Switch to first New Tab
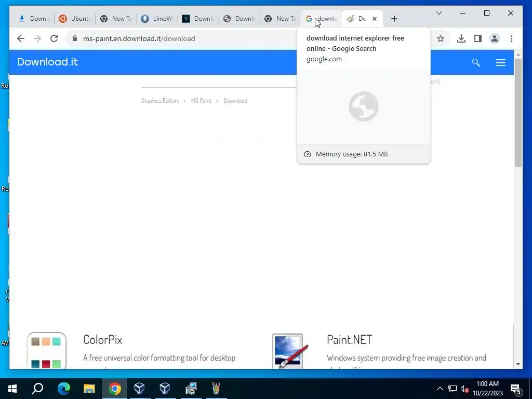The width and height of the screenshot is (532, 399). (x=116, y=19)
